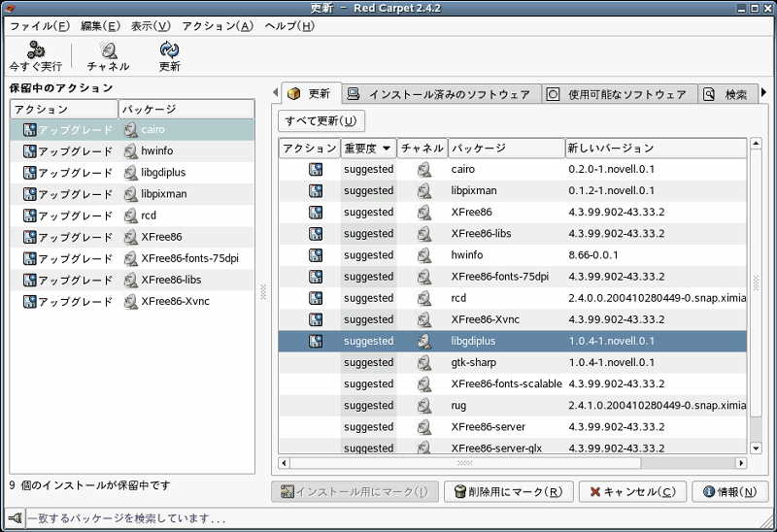
Task: Open Channels (チャネル) from the toolbar
Action: (x=108, y=56)
